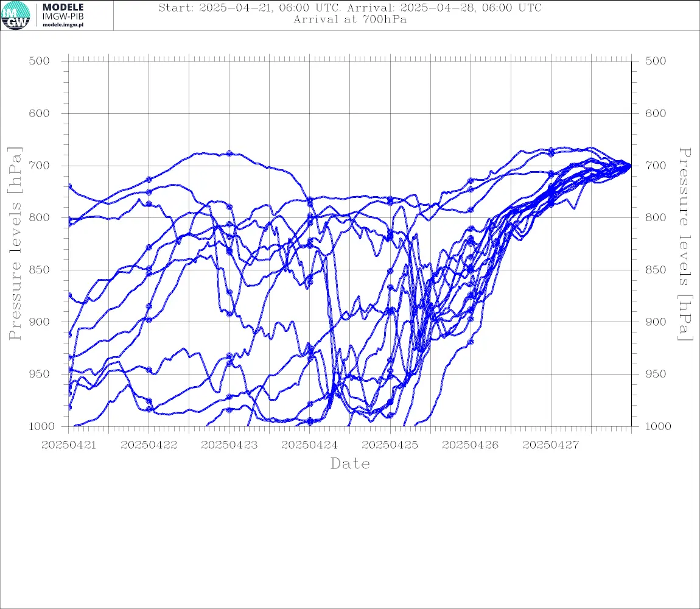Click the right axis 600 label
Image resolution: width=700 pixels, height=609 pixels.
point(656,113)
